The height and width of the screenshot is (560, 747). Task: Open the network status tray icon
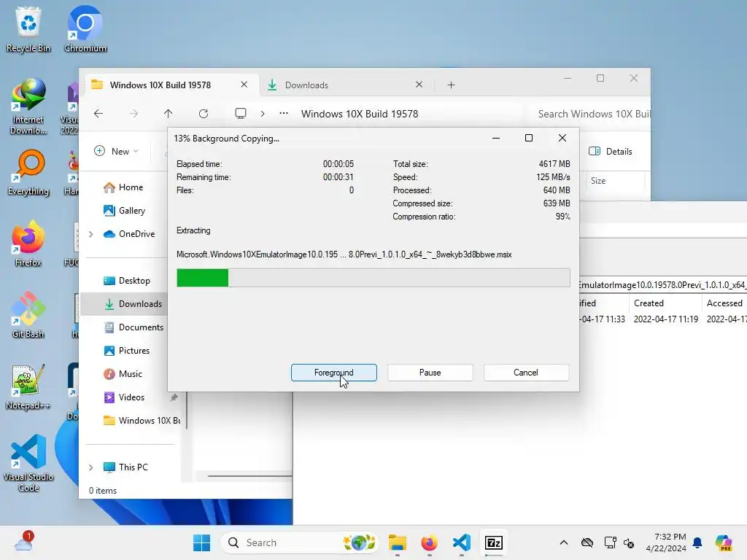coord(610,542)
